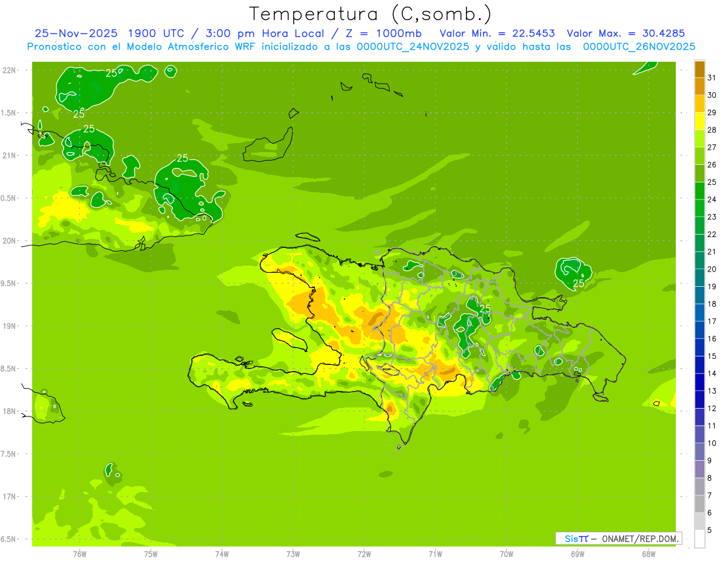Click the 'Valor Max. = 30.4285' readout
The width and height of the screenshot is (728, 562).
pos(625,33)
